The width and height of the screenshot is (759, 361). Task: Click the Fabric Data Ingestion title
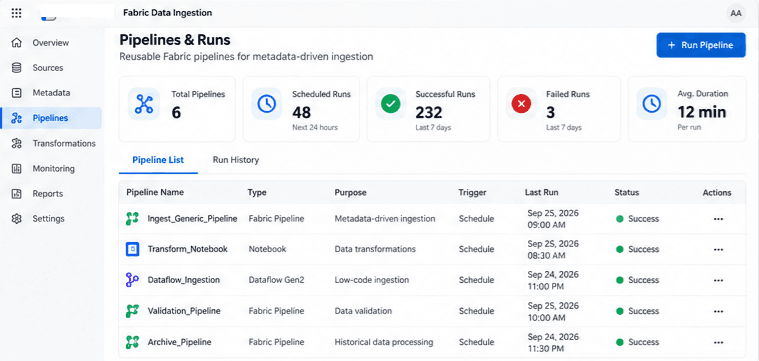167,13
